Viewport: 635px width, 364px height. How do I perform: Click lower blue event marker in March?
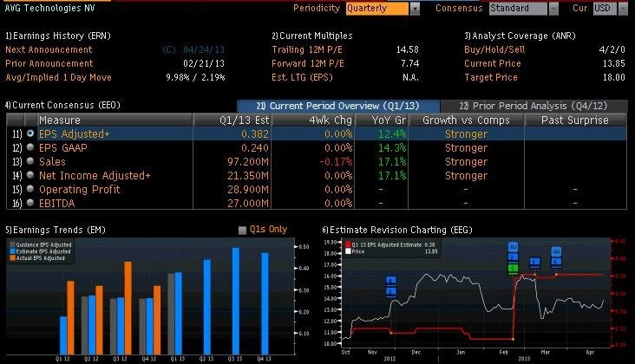pos(556,263)
